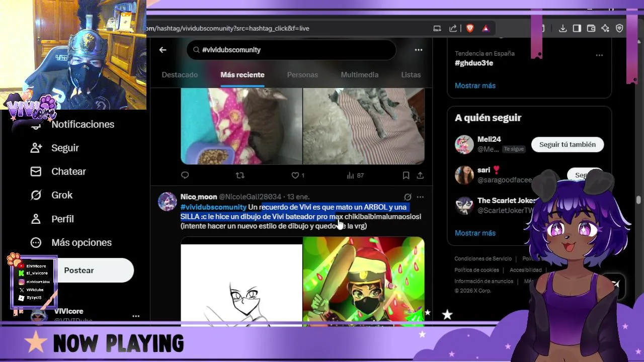Switch to the Destacado tab

(x=180, y=74)
